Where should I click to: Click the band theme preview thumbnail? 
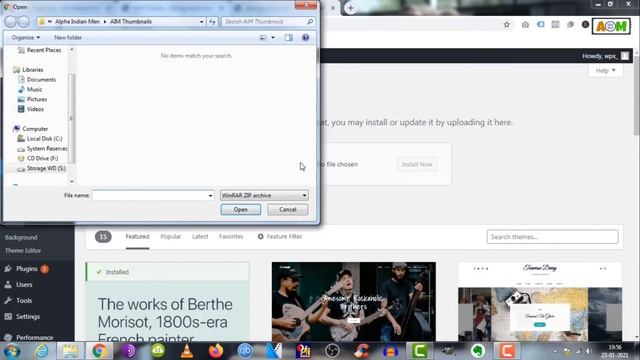click(x=353, y=302)
